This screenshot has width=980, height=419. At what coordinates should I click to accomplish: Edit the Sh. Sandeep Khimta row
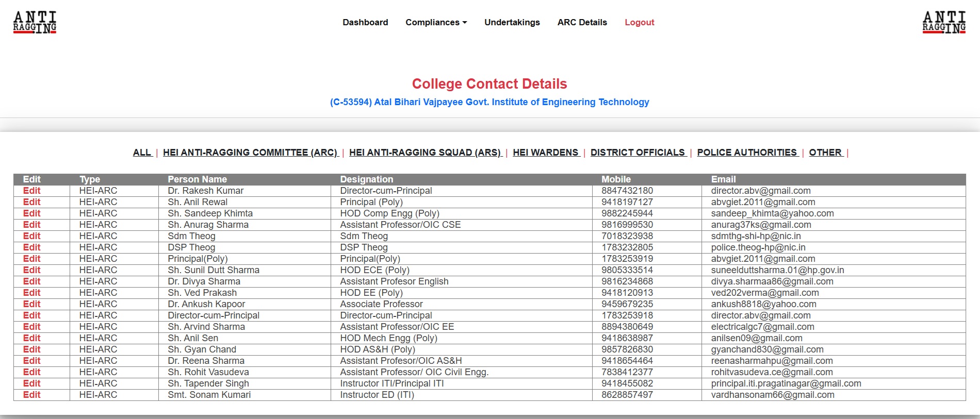31,213
